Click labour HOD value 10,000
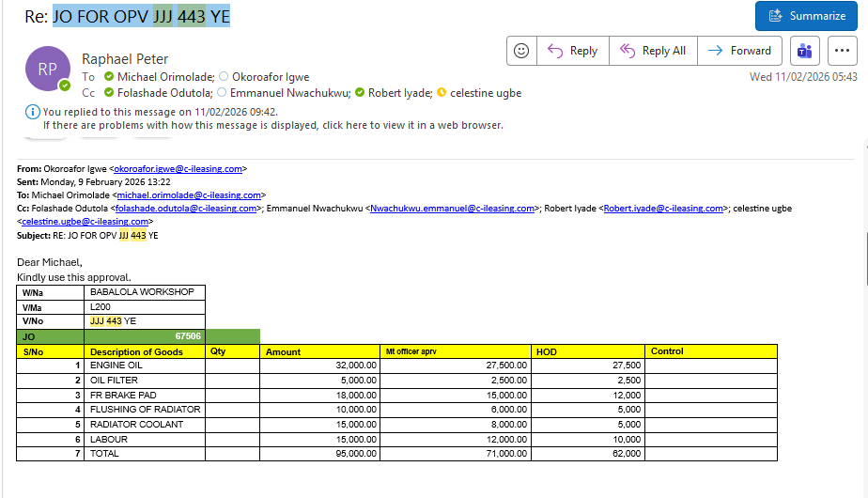This screenshot has width=868, height=498. (x=588, y=440)
